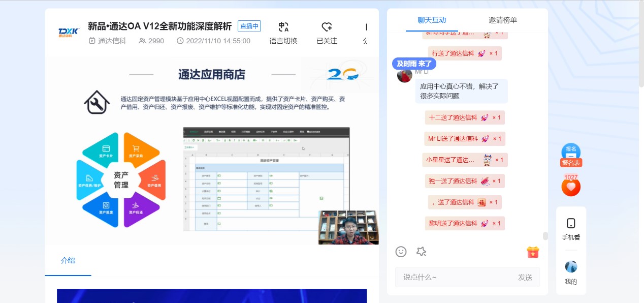Screen dimensions: 644x303
Task: Click the 报名表 registration icon
Action: tap(571, 155)
